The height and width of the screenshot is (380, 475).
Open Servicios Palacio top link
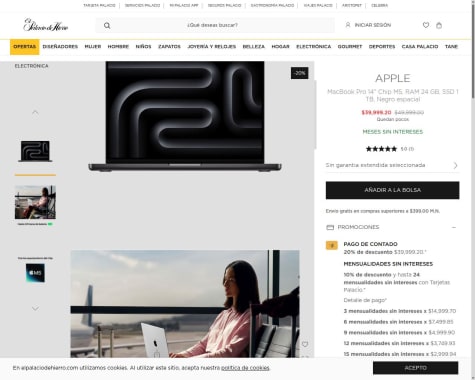142,5
